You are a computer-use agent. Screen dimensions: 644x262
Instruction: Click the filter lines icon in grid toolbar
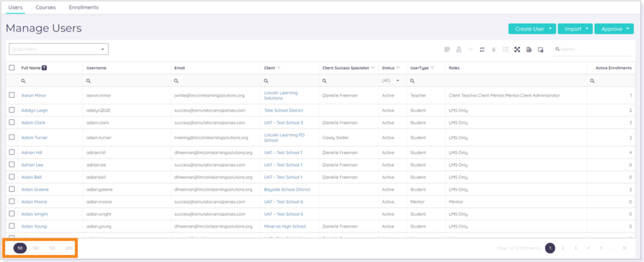(470, 50)
